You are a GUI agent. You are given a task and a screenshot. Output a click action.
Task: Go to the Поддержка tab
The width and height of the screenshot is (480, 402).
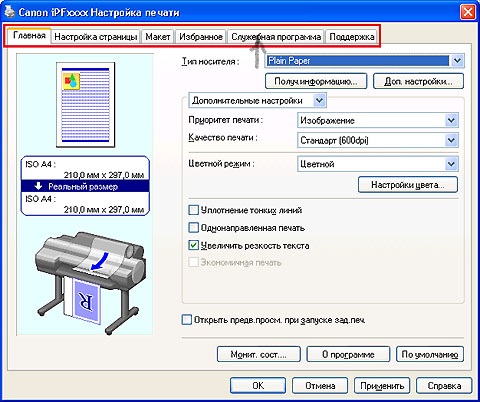tap(352, 37)
